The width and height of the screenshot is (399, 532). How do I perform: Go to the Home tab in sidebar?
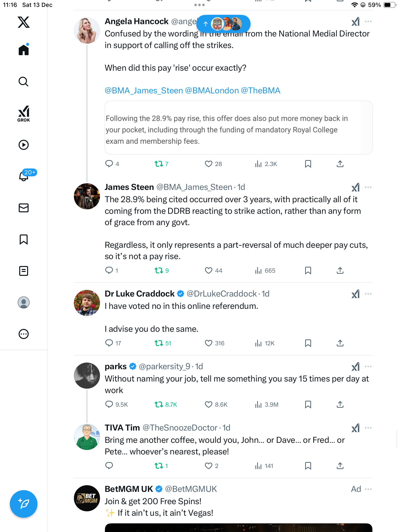point(24,50)
